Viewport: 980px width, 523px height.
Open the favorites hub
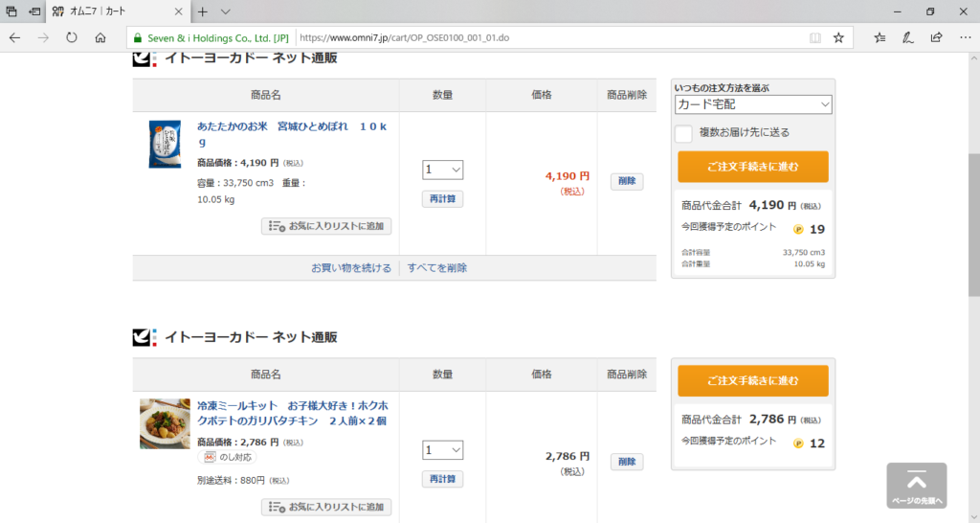tap(880, 37)
